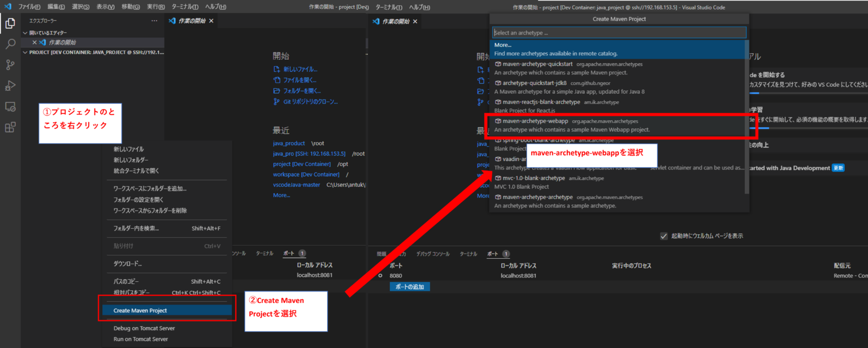Select the Search icon in the activity bar
The image size is (868, 348).
point(9,44)
